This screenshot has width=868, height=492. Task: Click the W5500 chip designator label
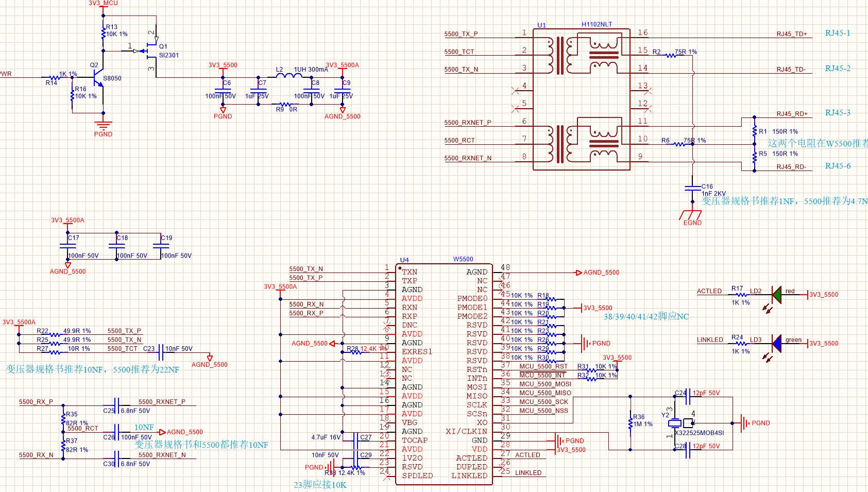(463, 259)
